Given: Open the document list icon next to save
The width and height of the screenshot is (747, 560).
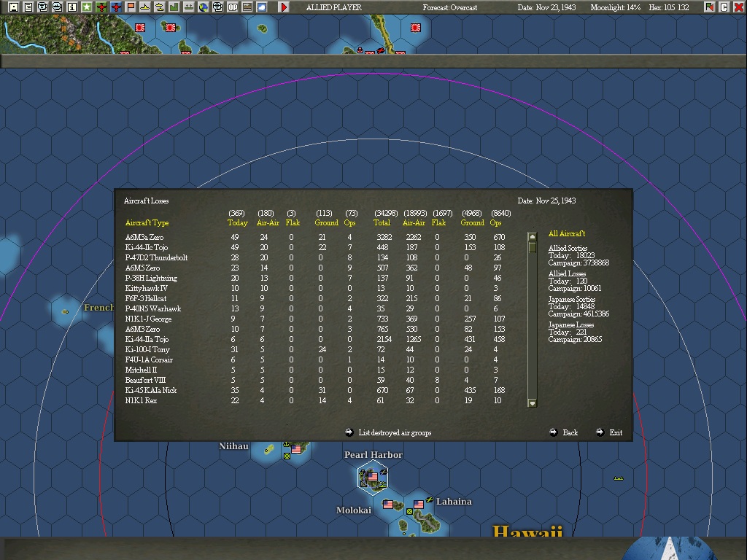Looking at the screenshot, I should coord(28,7).
